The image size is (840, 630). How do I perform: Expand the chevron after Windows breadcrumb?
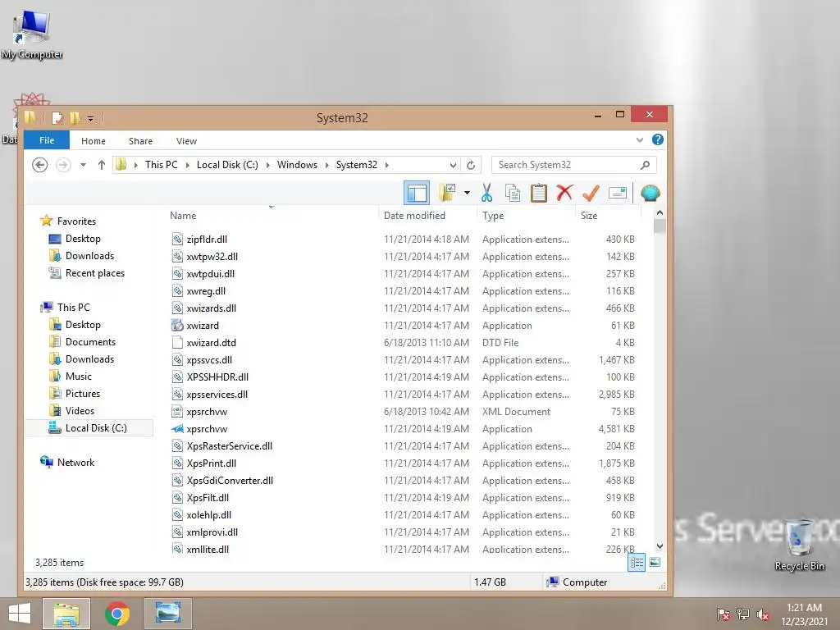[326, 165]
